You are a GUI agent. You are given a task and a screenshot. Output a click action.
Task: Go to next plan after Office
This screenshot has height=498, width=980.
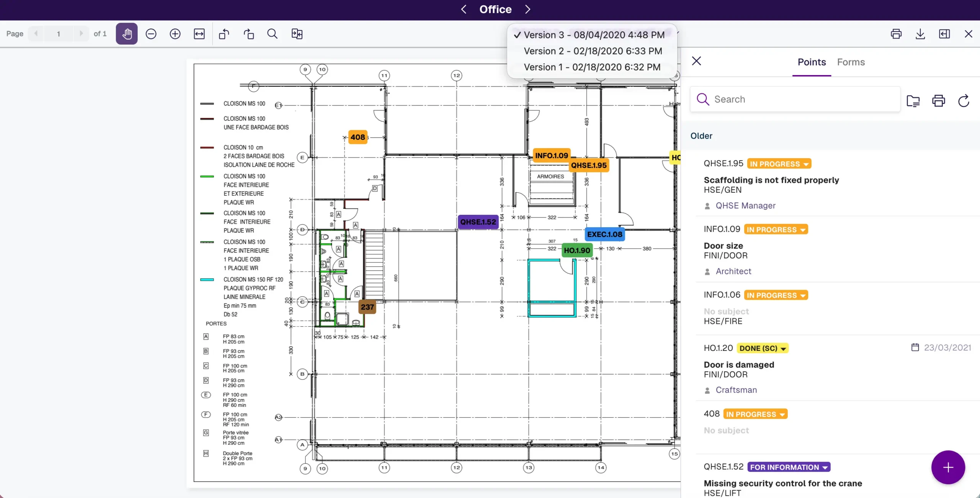528,9
